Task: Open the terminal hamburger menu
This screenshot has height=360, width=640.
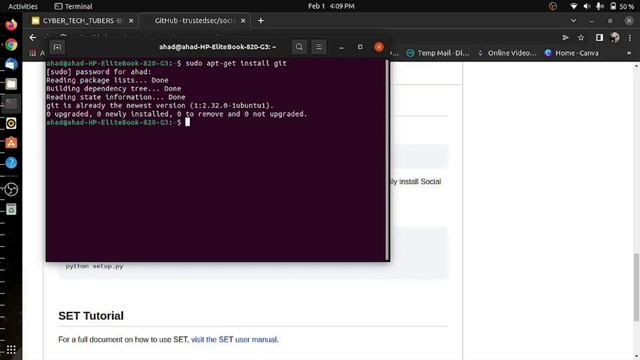Action: [319, 47]
